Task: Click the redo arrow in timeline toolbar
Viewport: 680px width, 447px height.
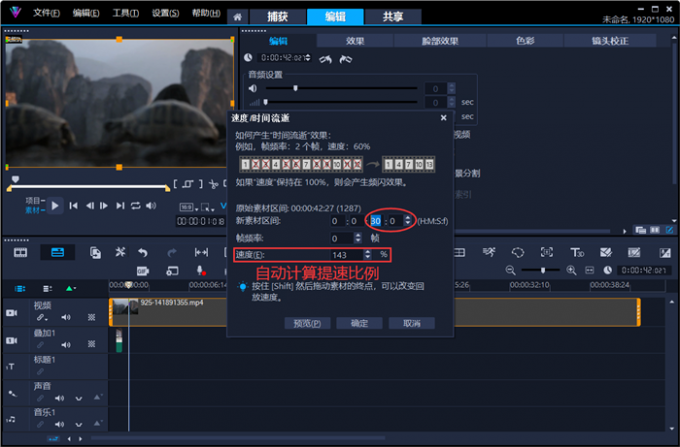Action: tap(172, 252)
